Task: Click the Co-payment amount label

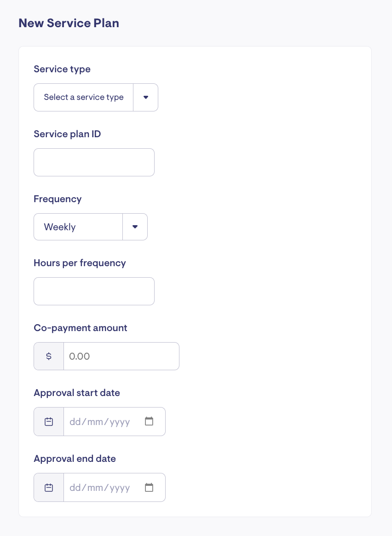Action: pyautogui.click(x=81, y=328)
